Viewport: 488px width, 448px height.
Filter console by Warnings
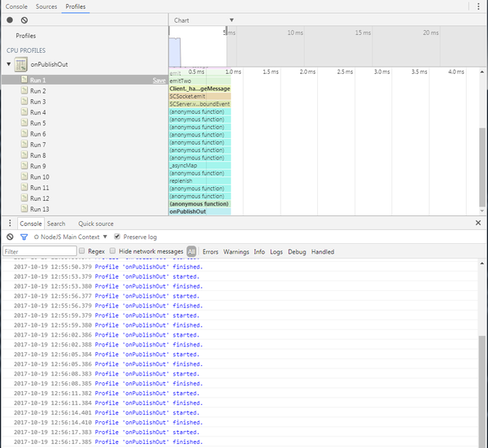(236, 252)
